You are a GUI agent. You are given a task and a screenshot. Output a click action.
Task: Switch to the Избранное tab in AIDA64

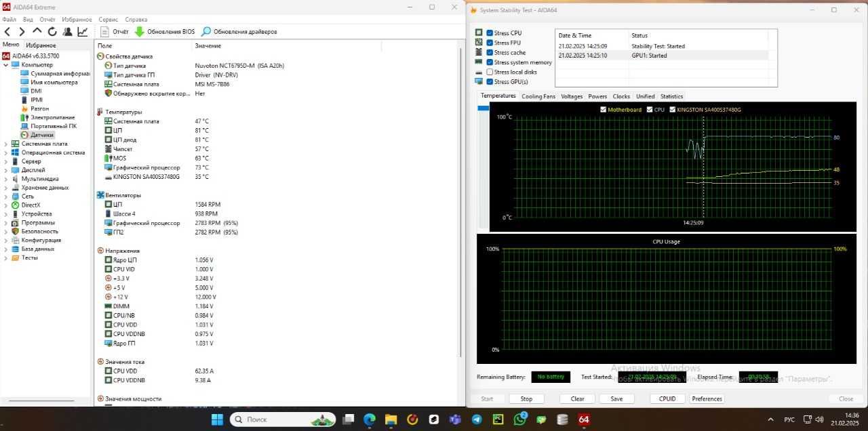click(x=41, y=45)
